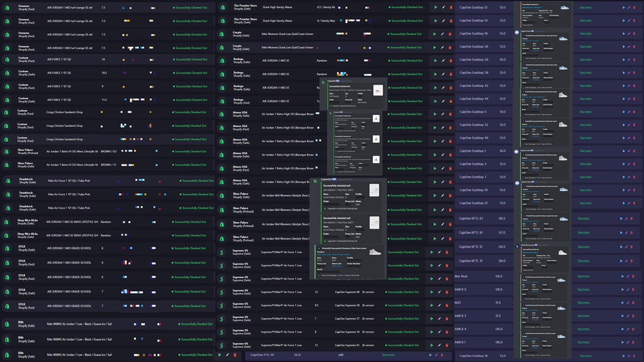The width and height of the screenshot is (644, 362).
Task: Click the 'Success' status on the CapOne FTL 91 row
Action: tap(388, 355)
